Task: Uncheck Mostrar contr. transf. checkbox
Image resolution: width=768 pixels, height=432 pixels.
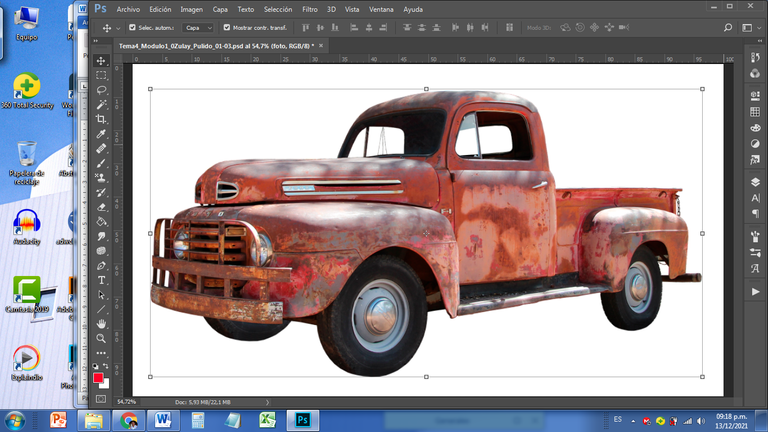Action: [x=226, y=28]
